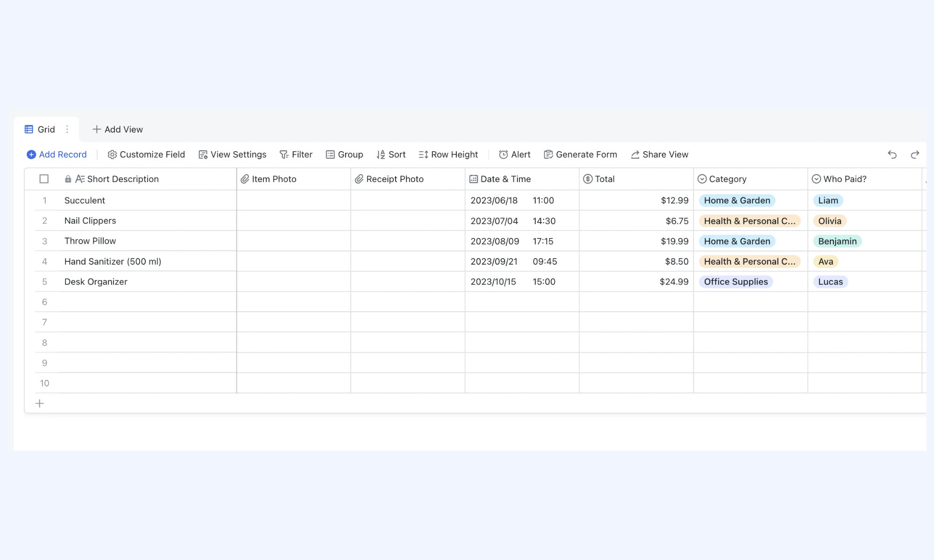This screenshot has height=560, width=934.
Task: Select the Hand Sanitizer (500 ml) cell
Action: click(148, 261)
